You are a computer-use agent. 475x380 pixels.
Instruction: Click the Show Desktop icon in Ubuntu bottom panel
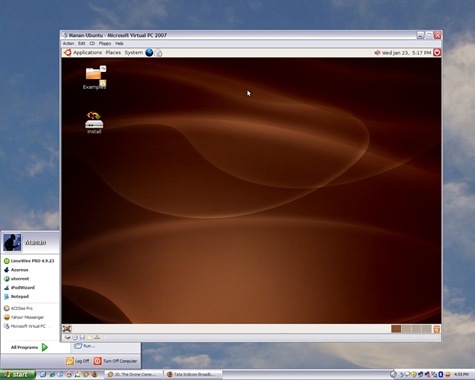pos(67,329)
